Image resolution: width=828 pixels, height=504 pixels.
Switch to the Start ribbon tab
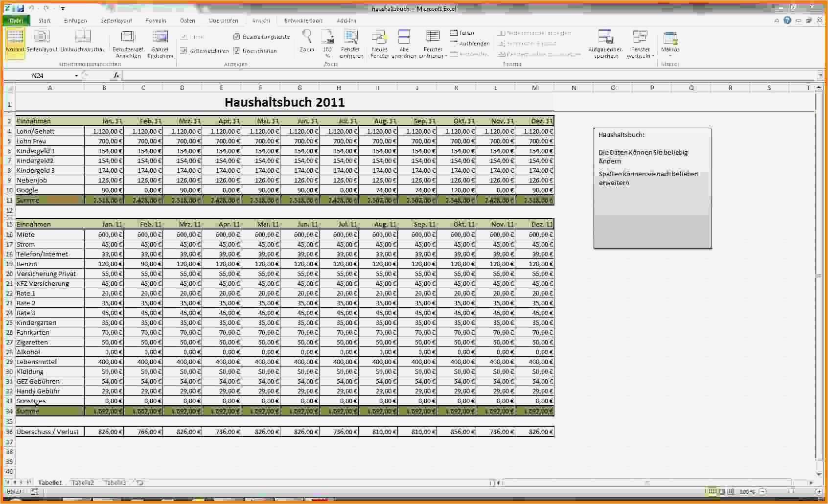point(45,21)
